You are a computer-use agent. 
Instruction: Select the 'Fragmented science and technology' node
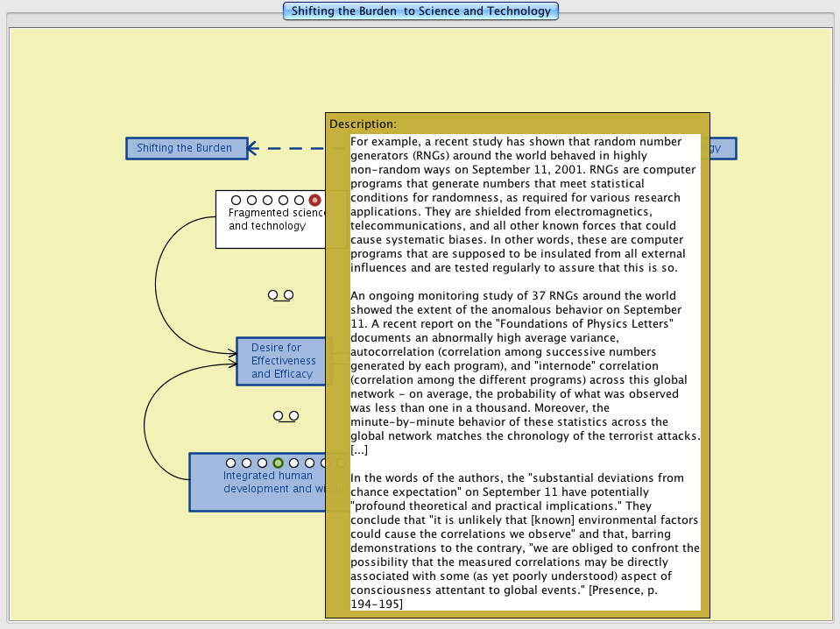(x=267, y=226)
